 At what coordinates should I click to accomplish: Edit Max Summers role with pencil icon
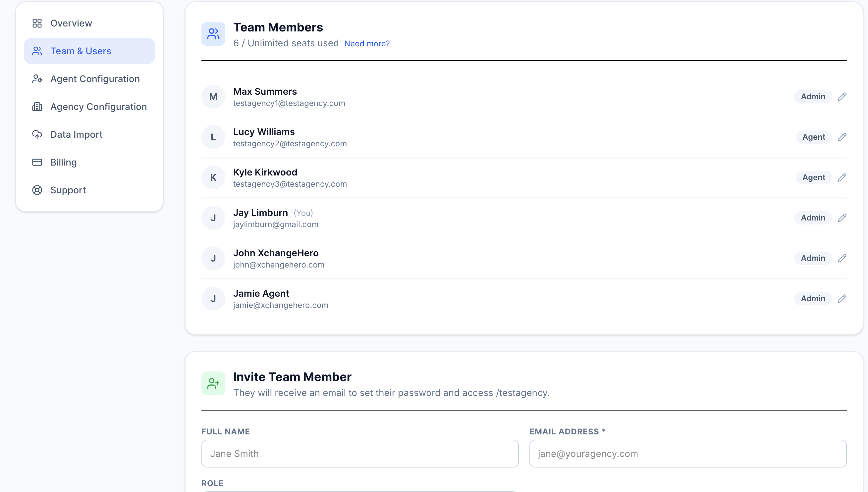tap(842, 96)
